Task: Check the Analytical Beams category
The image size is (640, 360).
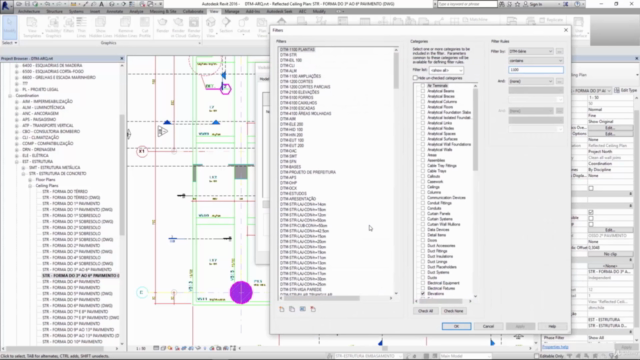Action: point(423,91)
